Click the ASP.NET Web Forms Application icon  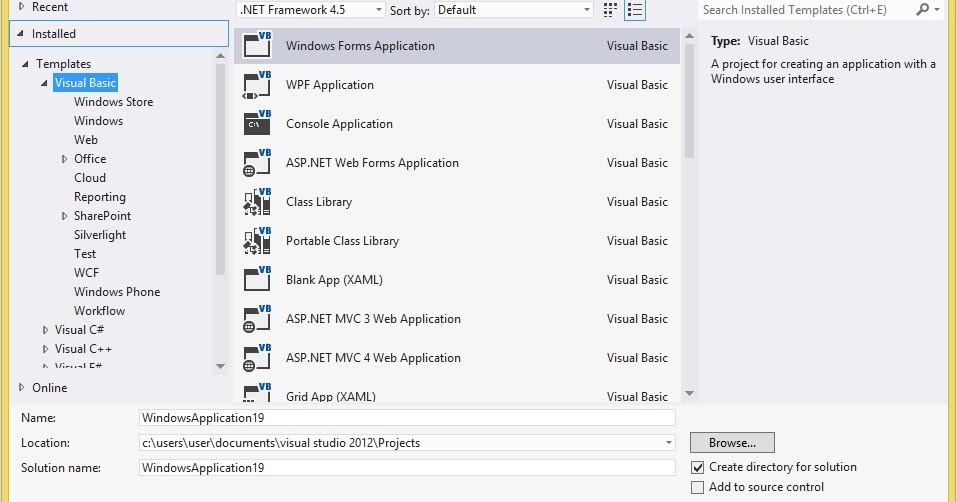257,163
